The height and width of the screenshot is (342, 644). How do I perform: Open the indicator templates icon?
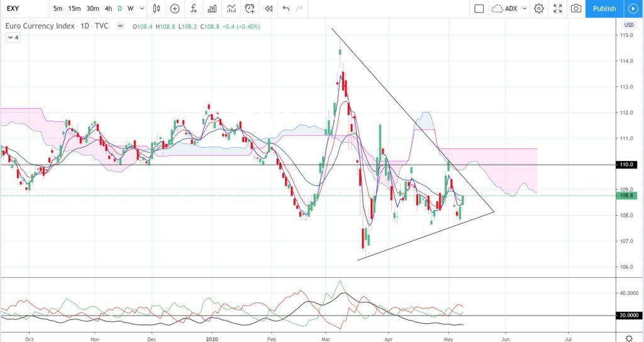(x=231, y=8)
